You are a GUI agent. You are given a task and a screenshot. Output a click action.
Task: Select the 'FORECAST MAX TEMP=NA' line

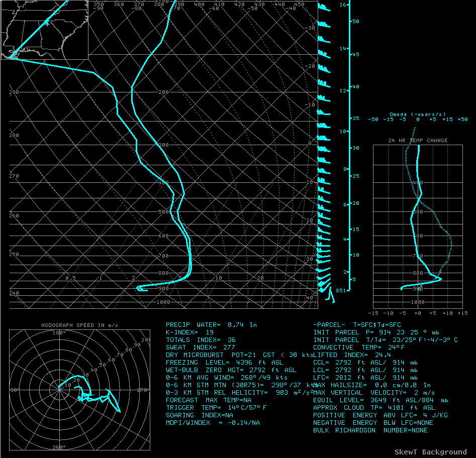[x=208, y=400]
